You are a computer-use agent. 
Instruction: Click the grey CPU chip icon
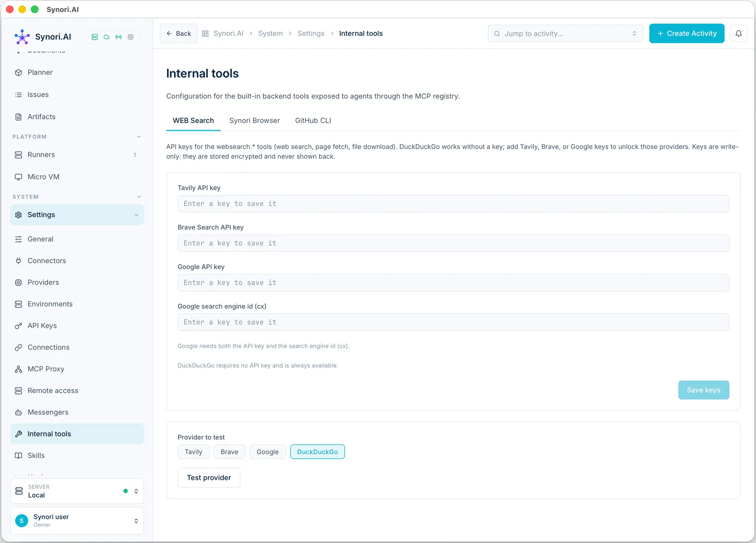click(131, 37)
